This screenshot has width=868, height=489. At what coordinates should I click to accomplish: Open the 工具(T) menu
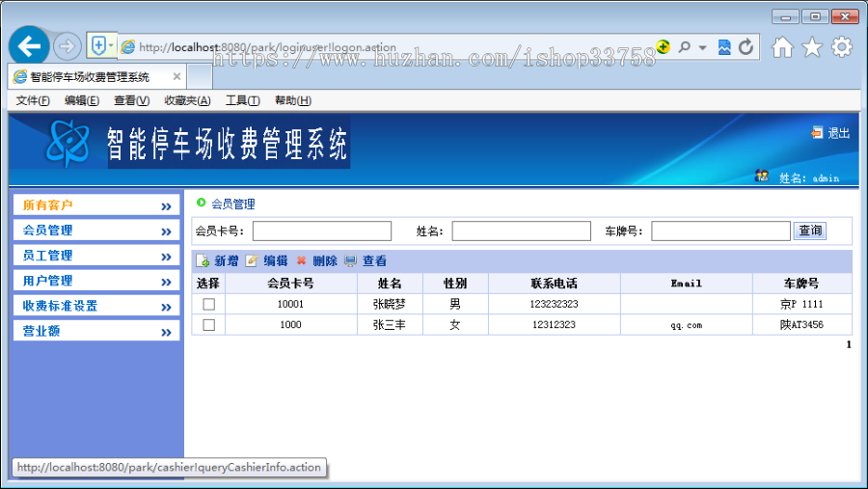click(x=242, y=100)
